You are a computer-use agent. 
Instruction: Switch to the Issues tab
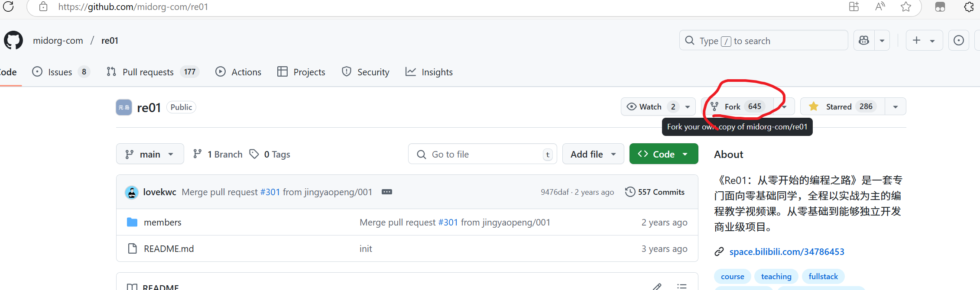[x=61, y=72]
